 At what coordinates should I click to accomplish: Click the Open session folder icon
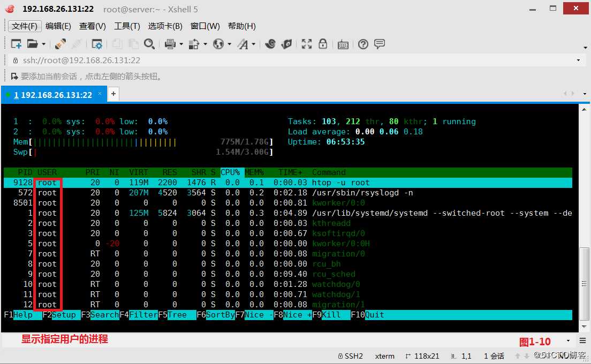[33, 44]
